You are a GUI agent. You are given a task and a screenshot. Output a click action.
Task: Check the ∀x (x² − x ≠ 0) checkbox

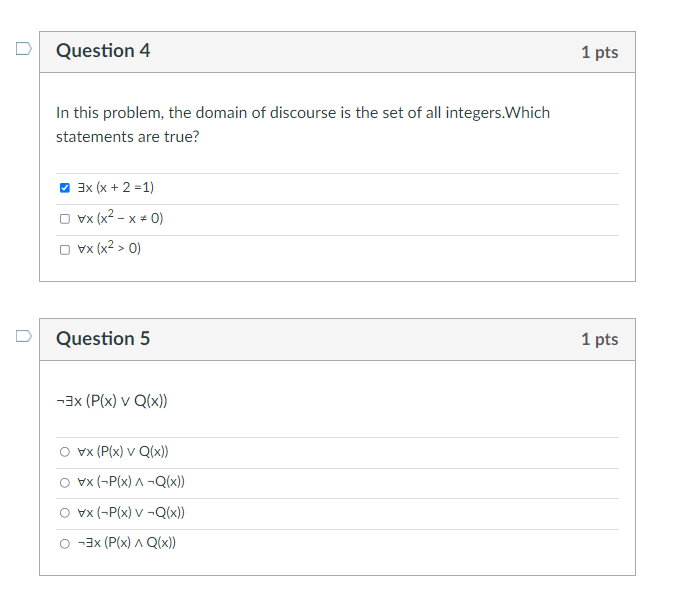[x=65, y=219]
